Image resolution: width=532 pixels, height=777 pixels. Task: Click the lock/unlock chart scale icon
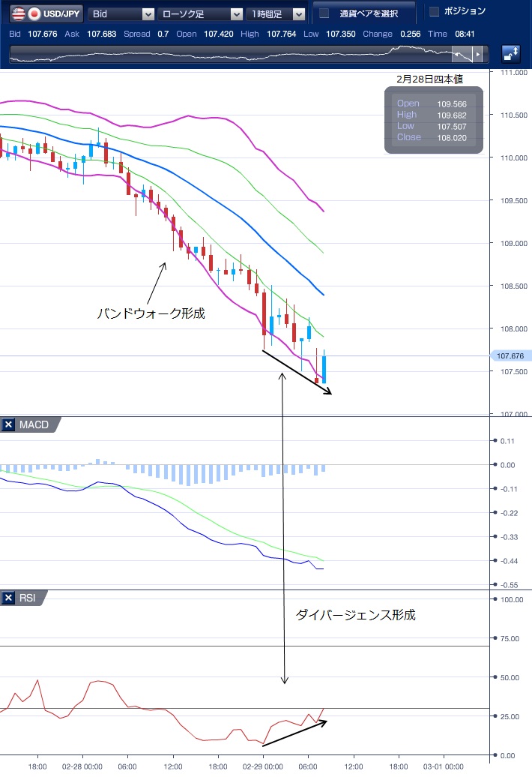(511, 54)
